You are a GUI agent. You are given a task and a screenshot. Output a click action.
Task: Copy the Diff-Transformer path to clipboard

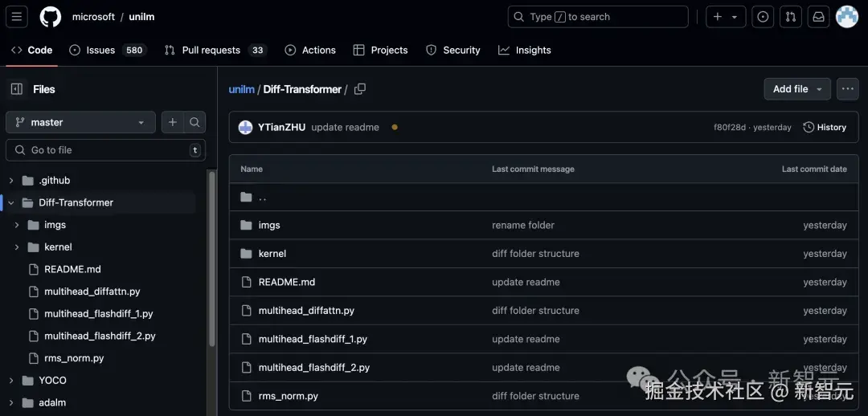(360, 89)
